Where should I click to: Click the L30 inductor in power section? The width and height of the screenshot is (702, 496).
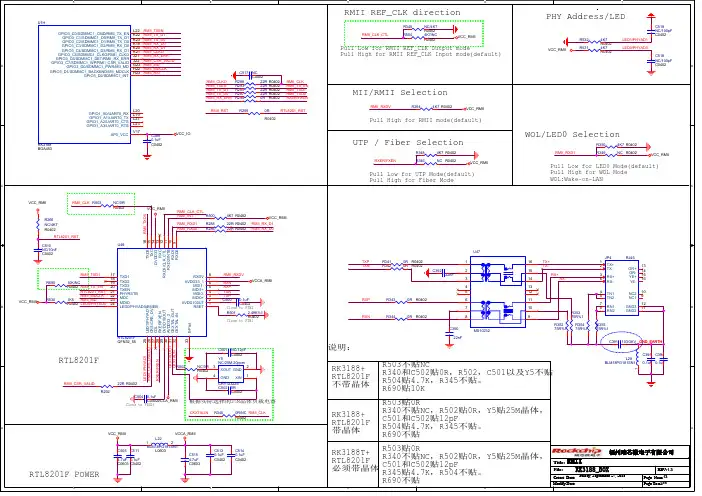158,443
